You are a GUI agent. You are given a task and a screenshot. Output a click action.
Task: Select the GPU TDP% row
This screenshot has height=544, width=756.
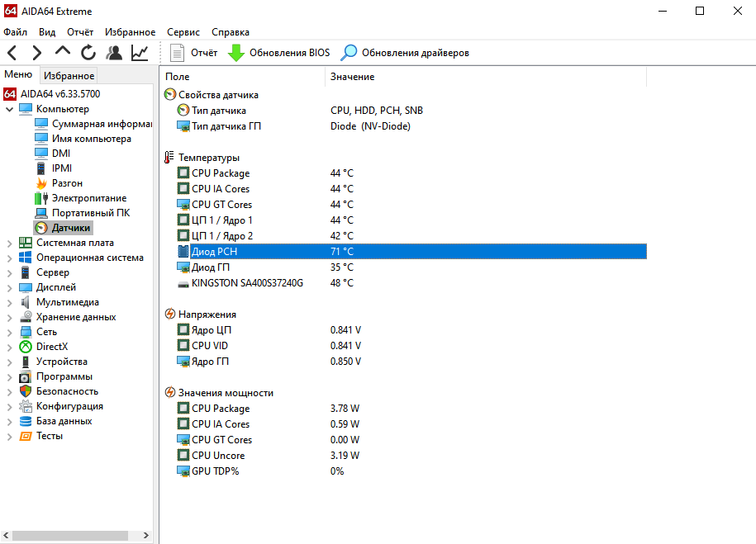coord(411,471)
